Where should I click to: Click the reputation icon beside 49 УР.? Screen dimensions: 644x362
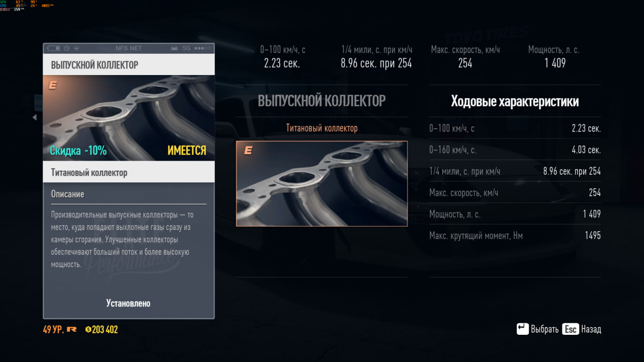(72, 330)
